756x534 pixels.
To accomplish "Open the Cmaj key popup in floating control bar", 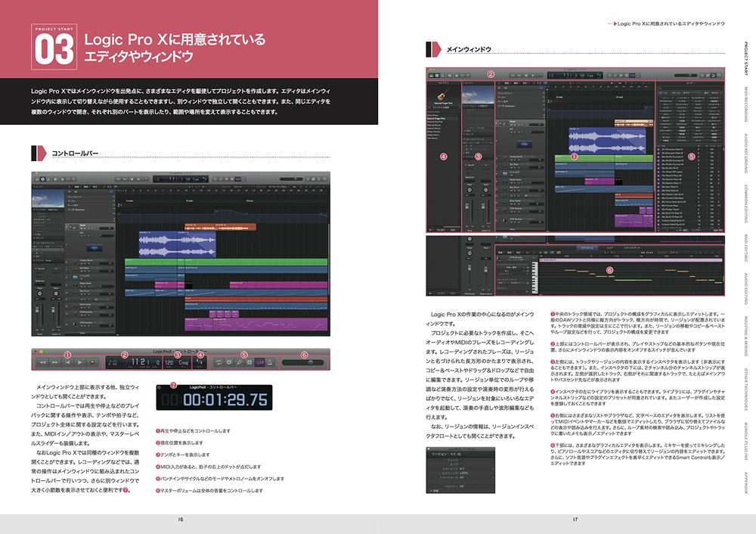I will point(184,362).
